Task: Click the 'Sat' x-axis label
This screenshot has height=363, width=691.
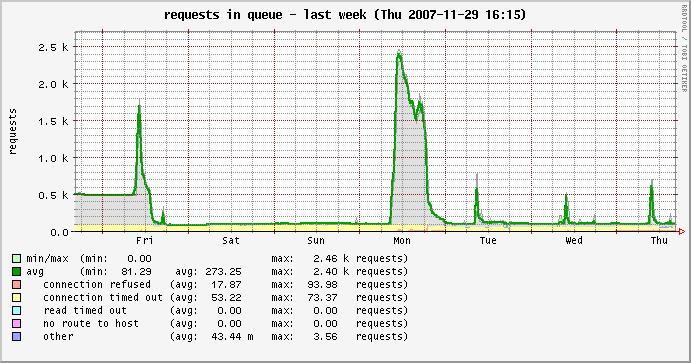Action: (x=230, y=241)
